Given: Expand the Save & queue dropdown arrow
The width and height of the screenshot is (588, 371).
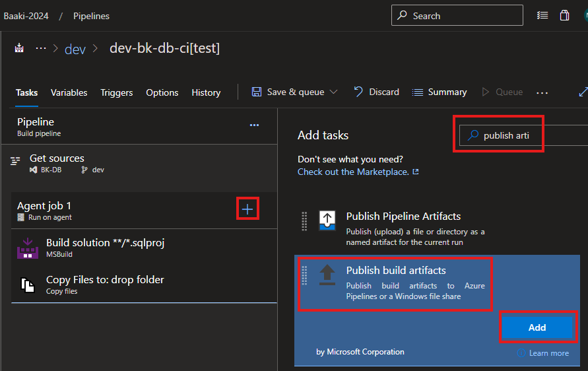Looking at the screenshot, I should (333, 92).
